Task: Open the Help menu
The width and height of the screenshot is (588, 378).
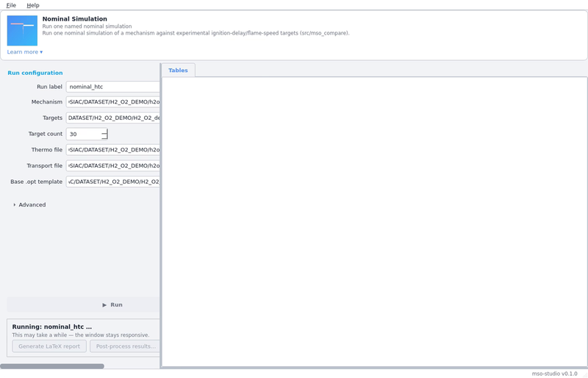Action: coord(32,5)
